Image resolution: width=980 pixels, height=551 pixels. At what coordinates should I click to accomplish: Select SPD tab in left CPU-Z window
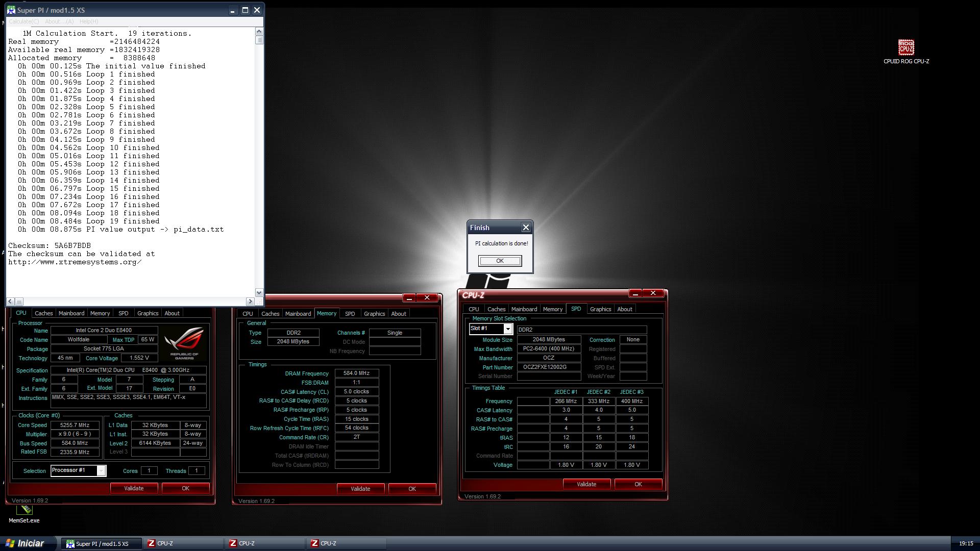click(x=124, y=313)
